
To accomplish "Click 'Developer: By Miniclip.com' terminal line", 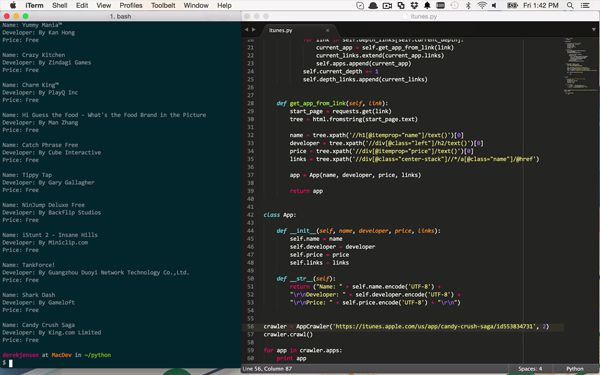I will pyautogui.click(x=45, y=243).
